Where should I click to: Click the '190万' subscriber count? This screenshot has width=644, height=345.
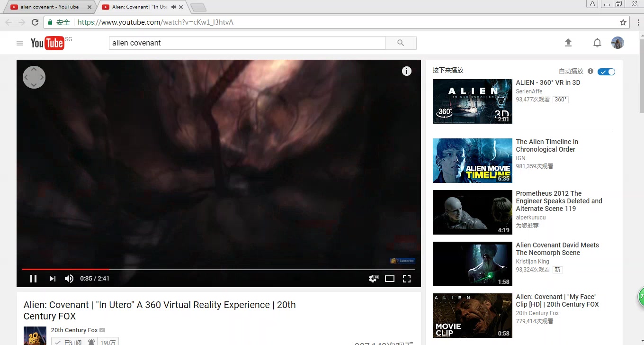(108, 342)
